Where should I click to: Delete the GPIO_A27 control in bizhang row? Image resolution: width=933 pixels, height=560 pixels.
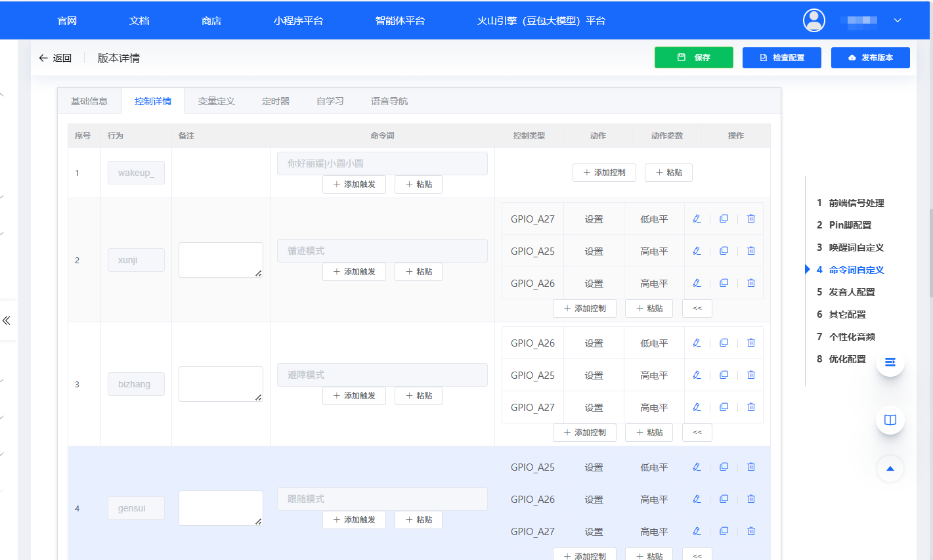[751, 407]
